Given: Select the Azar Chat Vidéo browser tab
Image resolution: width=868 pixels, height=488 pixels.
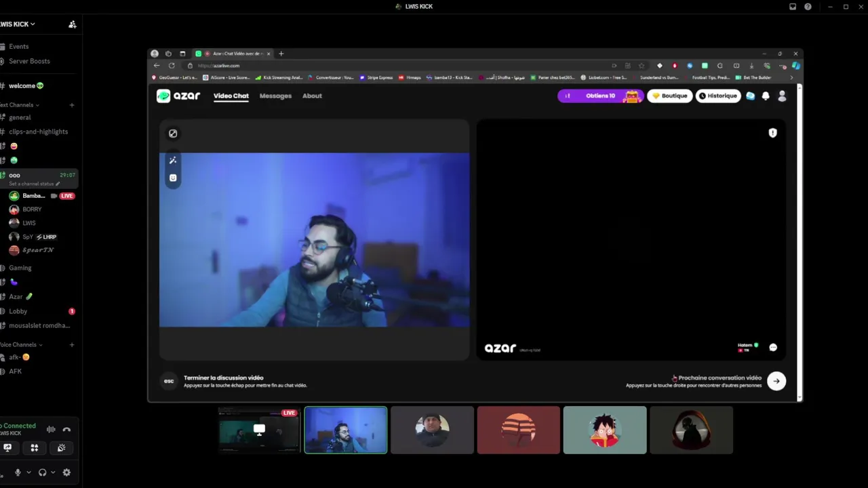Looking at the screenshot, I should point(234,54).
